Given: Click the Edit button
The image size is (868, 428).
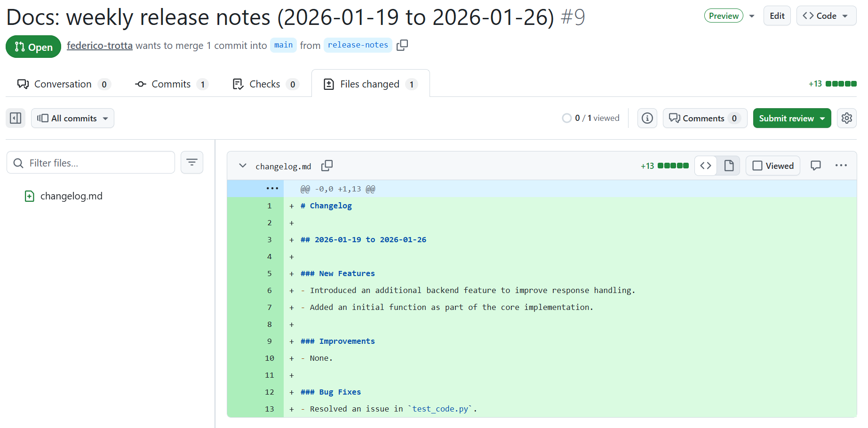Looking at the screenshot, I should [x=777, y=16].
